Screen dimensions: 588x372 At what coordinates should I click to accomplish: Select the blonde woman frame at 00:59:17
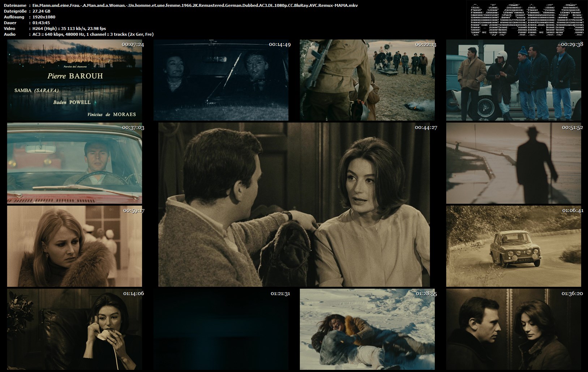(x=74, y=246)
